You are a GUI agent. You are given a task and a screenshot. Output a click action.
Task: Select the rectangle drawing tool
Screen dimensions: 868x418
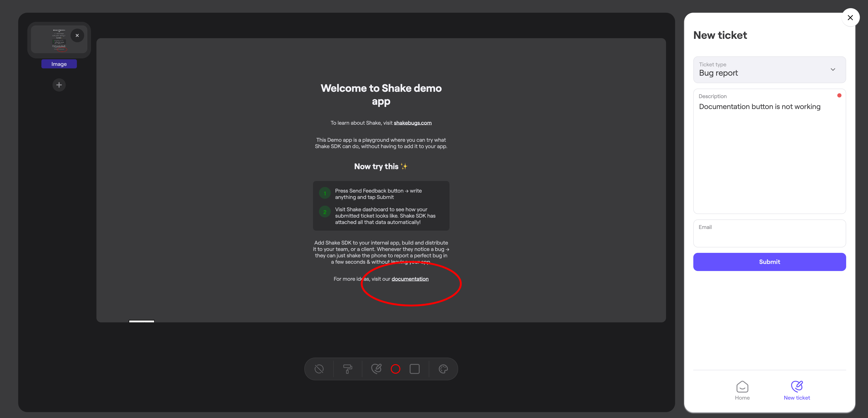415,369
